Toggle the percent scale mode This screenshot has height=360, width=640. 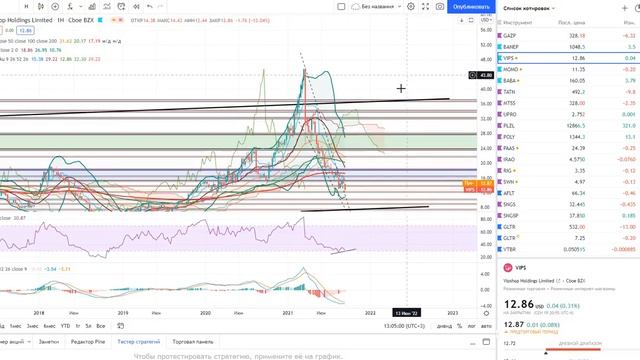[460, 326]
